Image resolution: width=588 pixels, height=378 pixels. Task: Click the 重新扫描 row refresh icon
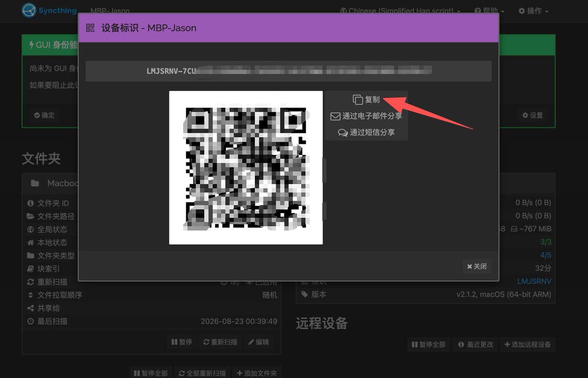pos(30,282)
